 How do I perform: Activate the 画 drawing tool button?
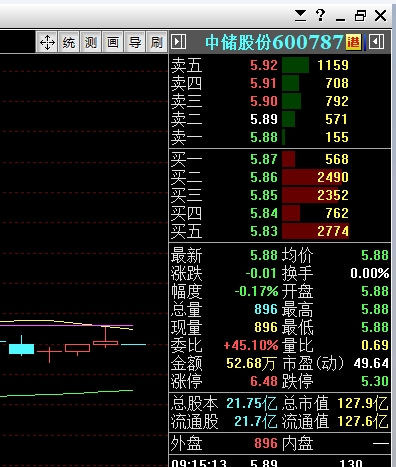click(x=113, y=42)
